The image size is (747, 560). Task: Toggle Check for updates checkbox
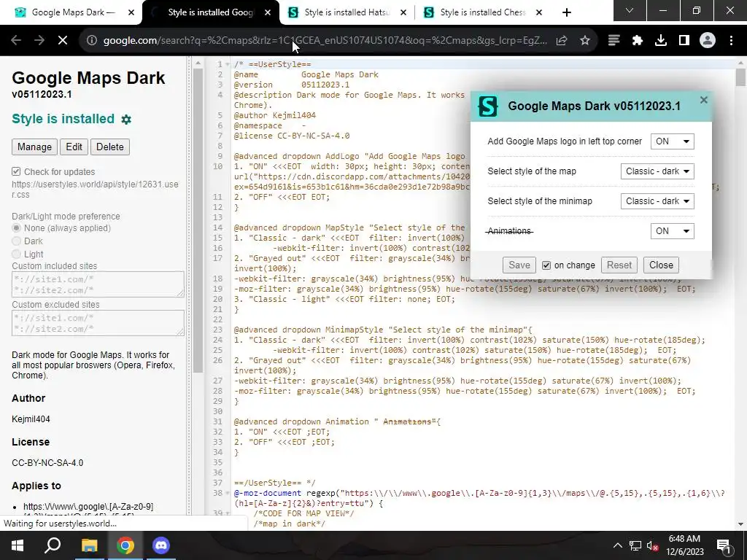pyautogui.click(x=16, y=171)
